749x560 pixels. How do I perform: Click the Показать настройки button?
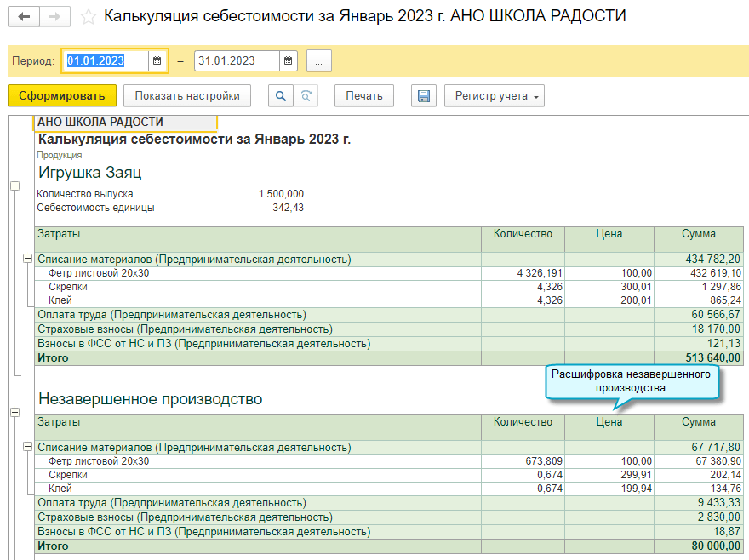(x=187, y=96)
